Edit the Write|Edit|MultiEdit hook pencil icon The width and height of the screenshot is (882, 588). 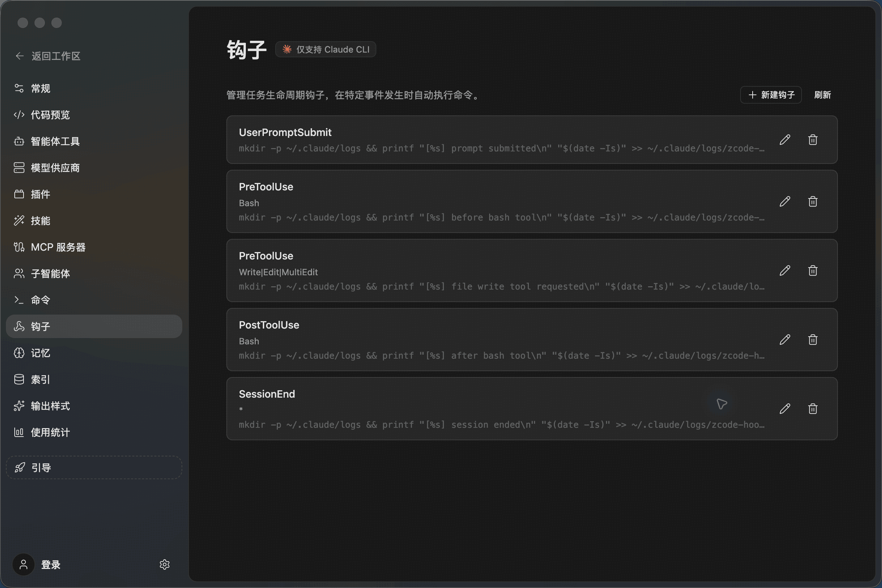(785, 270)
